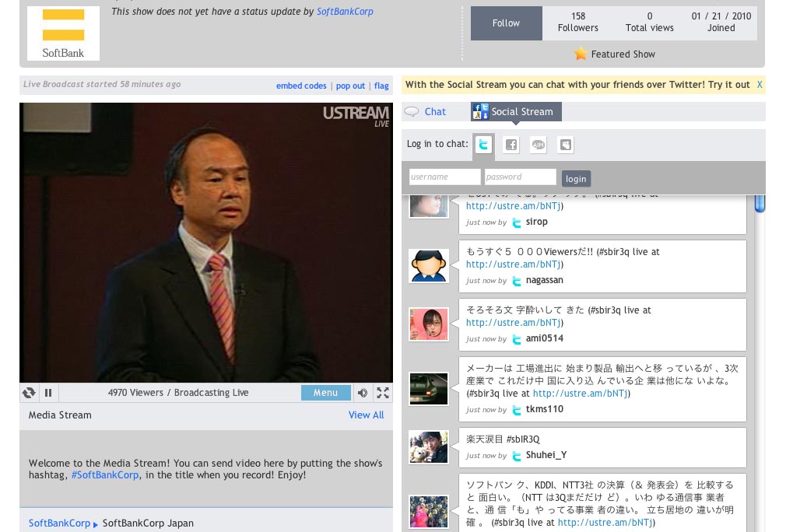Open Shuhei_Y's Twitter username
Screen dimensions: 786x532
point(546,455)
